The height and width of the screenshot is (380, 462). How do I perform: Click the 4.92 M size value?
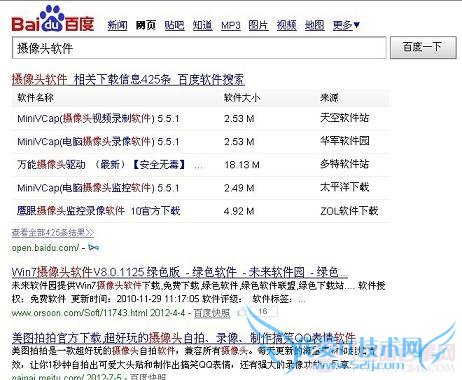pyautogui.click(x=239, y=211)
